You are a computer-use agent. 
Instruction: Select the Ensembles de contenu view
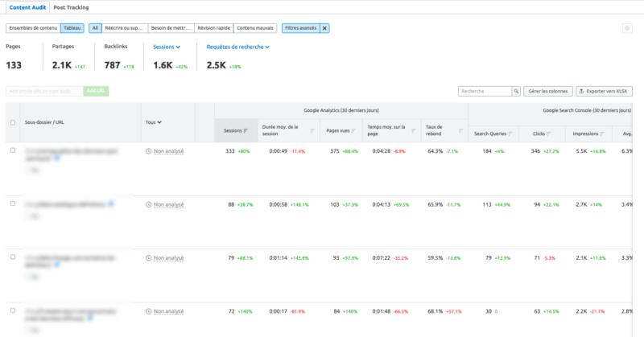pyautogui.click(x=33, y=28)
